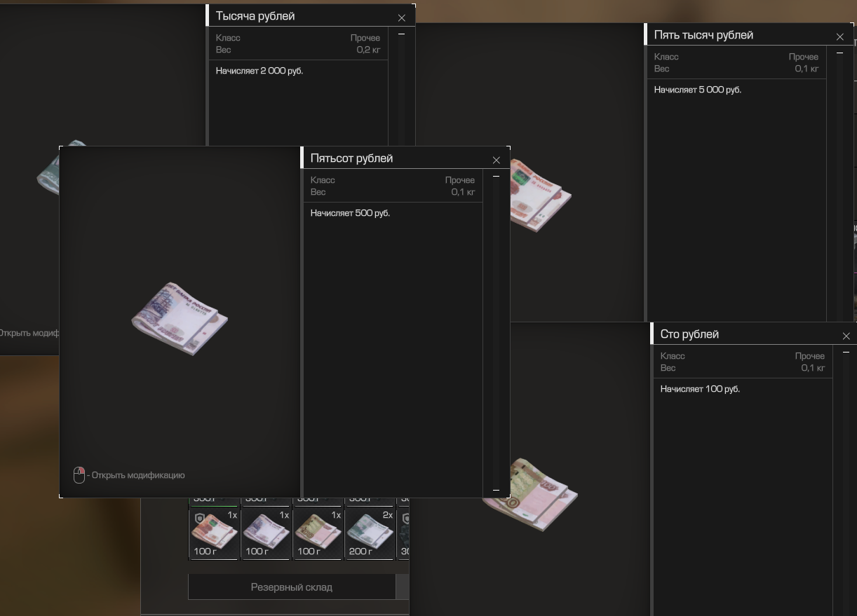Click text Начисляет 2 000 руб.
The image size is (857, 616).
point(259,71)
